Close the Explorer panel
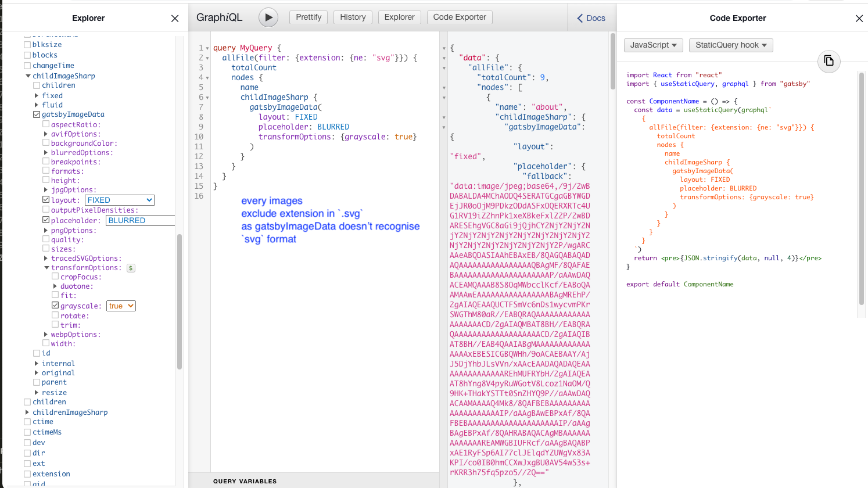Image resolution: width=868 pixels, height=488 pixels. click(x=175, y=19)
